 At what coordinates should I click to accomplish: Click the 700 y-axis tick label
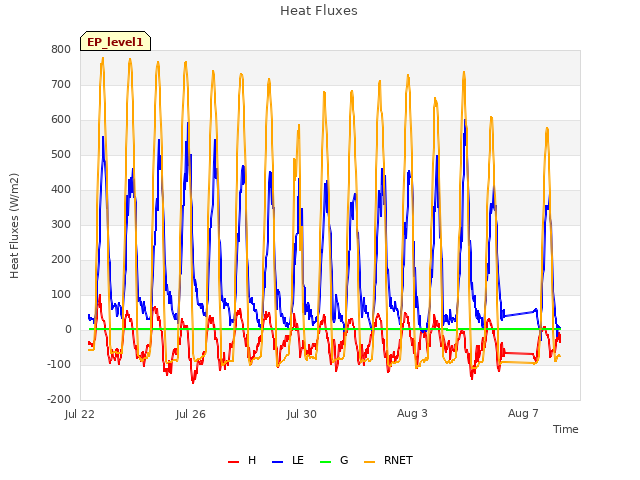click(x=61, y=84)
